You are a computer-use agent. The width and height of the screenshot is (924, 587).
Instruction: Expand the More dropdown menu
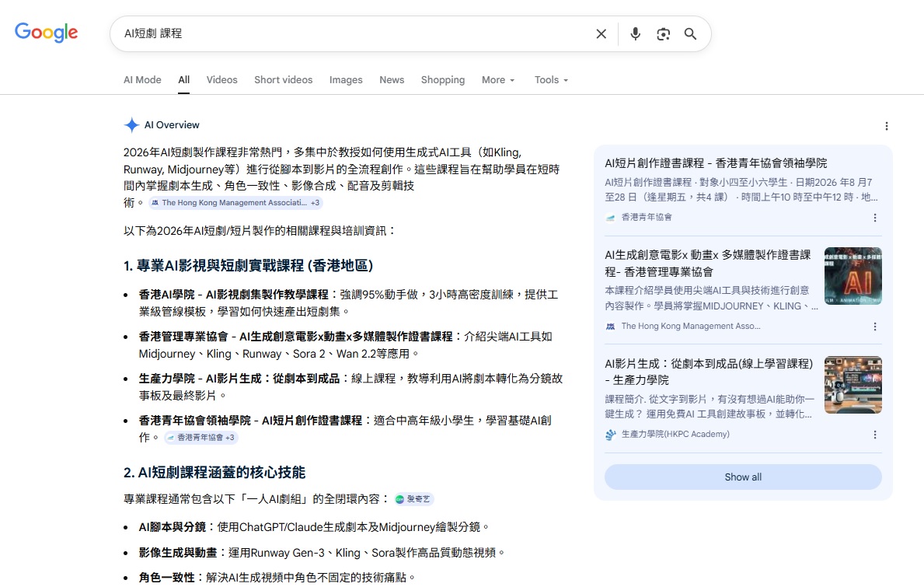tap(498, 79)
